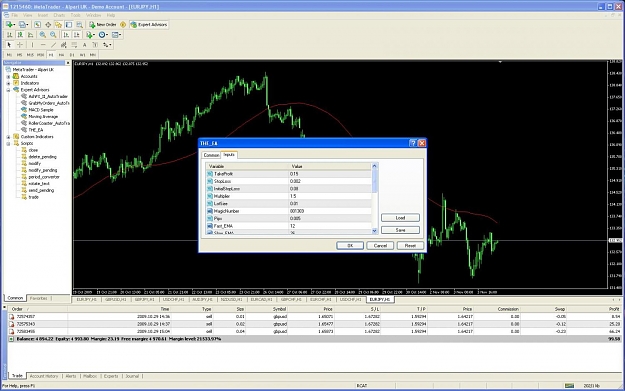
Task: Switch to the H4 timeframe
Action: coord(61,55)
